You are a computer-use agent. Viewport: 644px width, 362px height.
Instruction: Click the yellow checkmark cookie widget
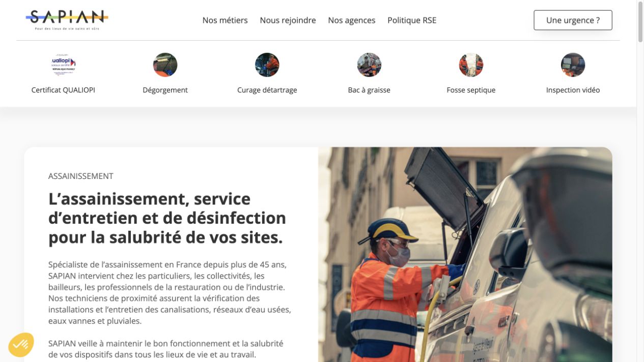click(x=21, y=345)
